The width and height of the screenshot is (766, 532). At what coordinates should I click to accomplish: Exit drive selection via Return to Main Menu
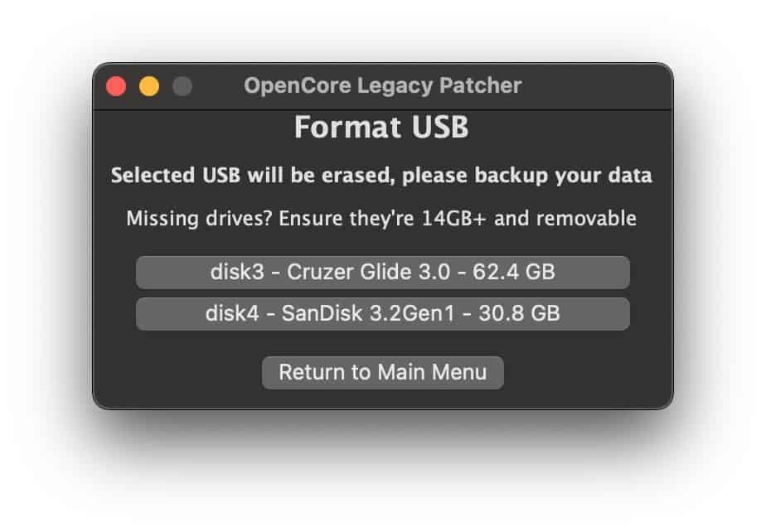tap(382, 372)
